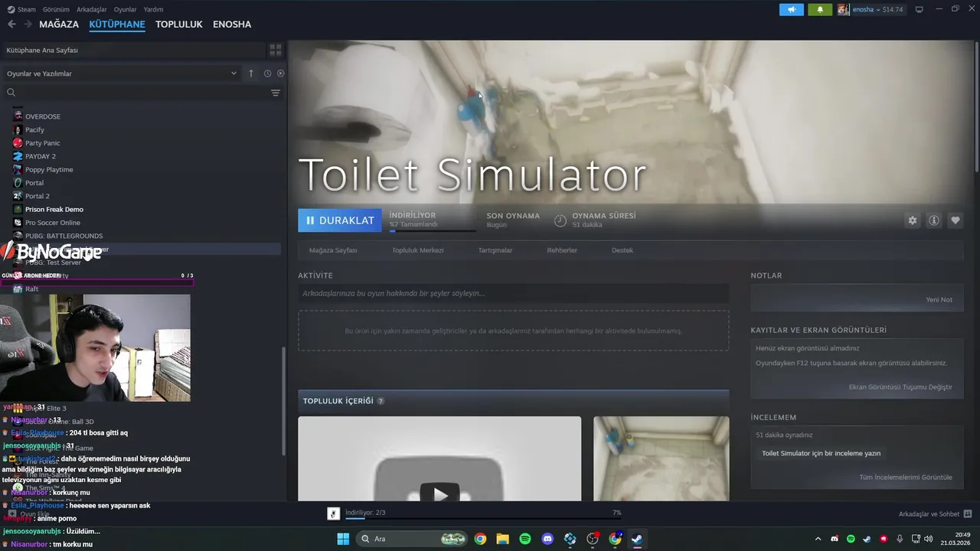Open Mağaza Sayfası link
Screen dimensions: 980x551
(333, 250)
